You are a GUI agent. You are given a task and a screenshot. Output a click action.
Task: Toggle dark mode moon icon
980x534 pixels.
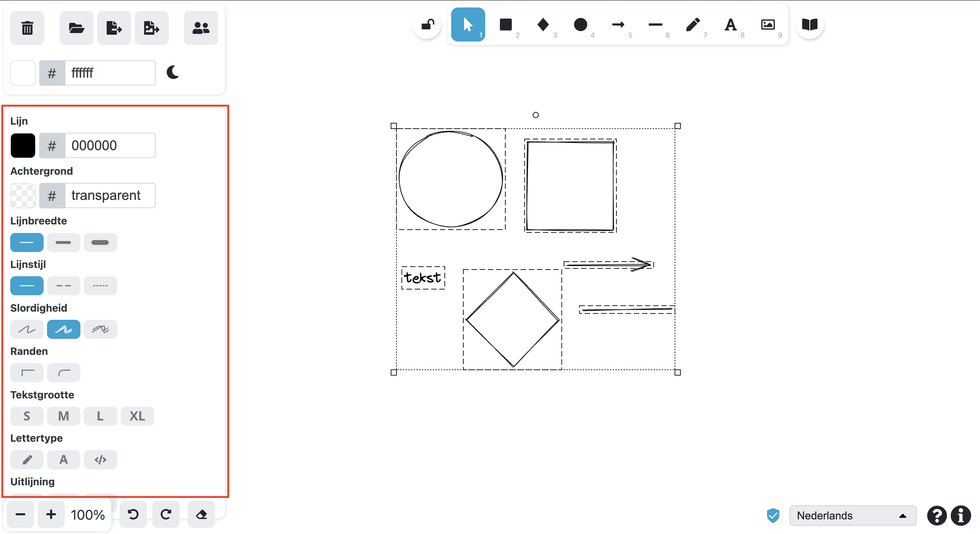coord(173,72)
